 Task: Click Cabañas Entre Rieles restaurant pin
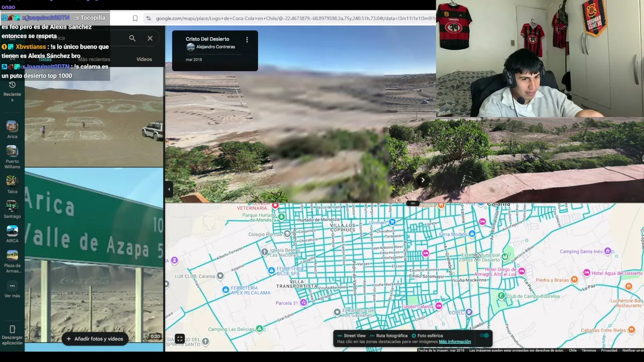tap(630, 330)
